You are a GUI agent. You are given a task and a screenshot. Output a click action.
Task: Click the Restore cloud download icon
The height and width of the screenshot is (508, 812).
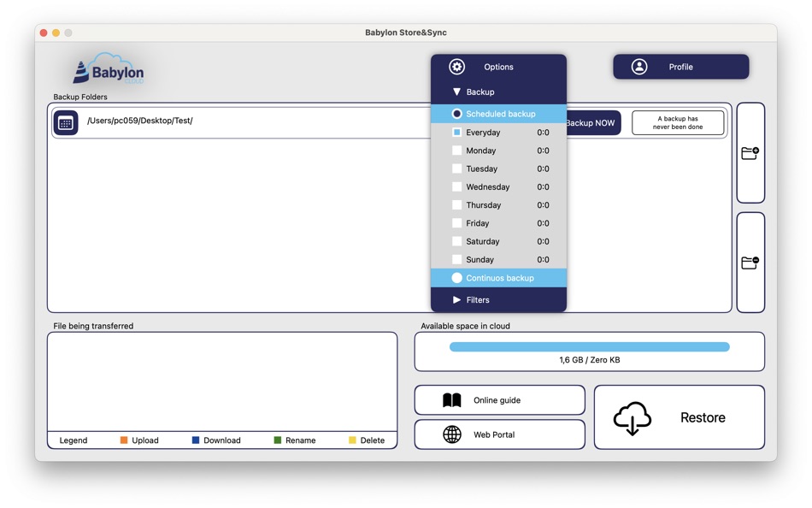click(632, 418)
